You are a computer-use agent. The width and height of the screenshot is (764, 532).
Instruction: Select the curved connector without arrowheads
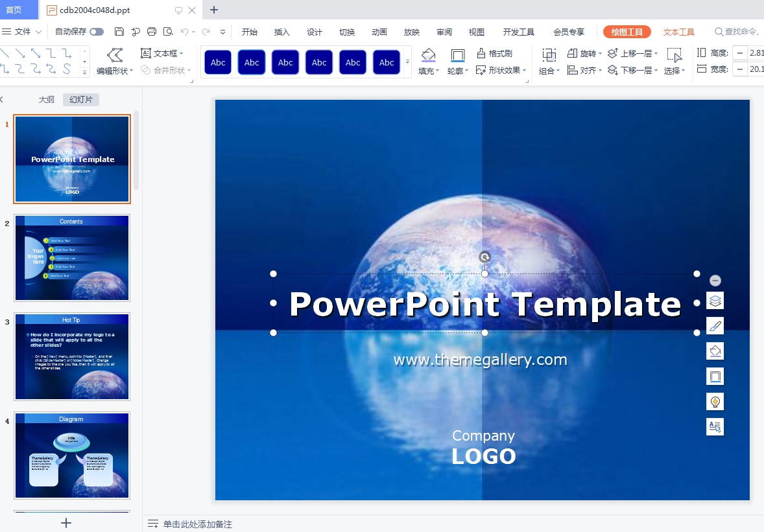[20, 69]
